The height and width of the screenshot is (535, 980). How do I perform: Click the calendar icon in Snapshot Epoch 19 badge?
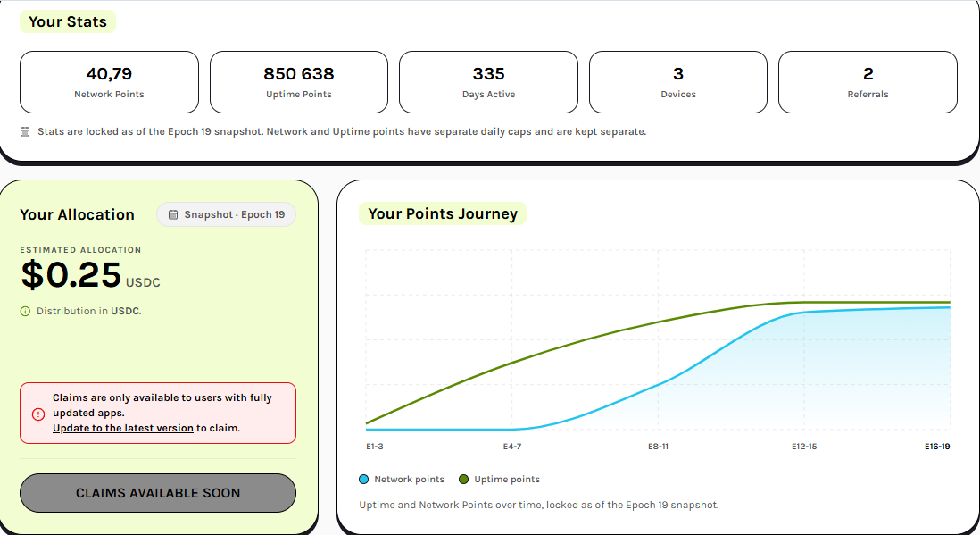(x=173, y=214)
